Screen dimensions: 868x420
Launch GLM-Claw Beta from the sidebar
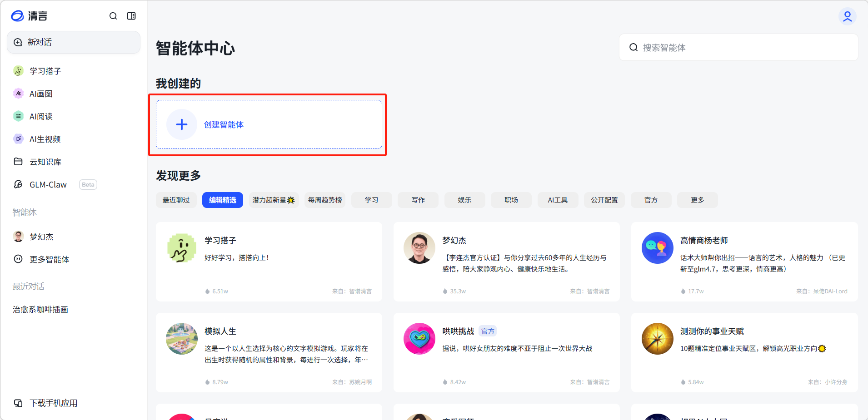click(48, 184)
